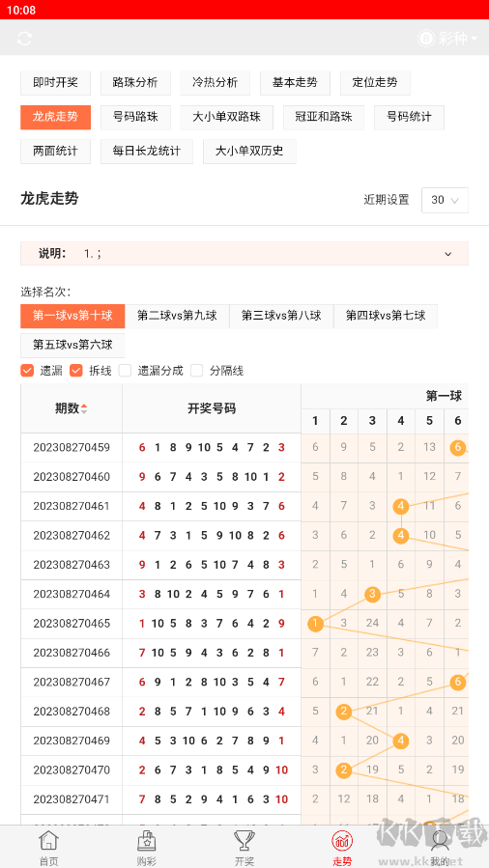489x868 pixels.
Task: Enable the 遗漏分成 checkbox
Action: (126, 371)
